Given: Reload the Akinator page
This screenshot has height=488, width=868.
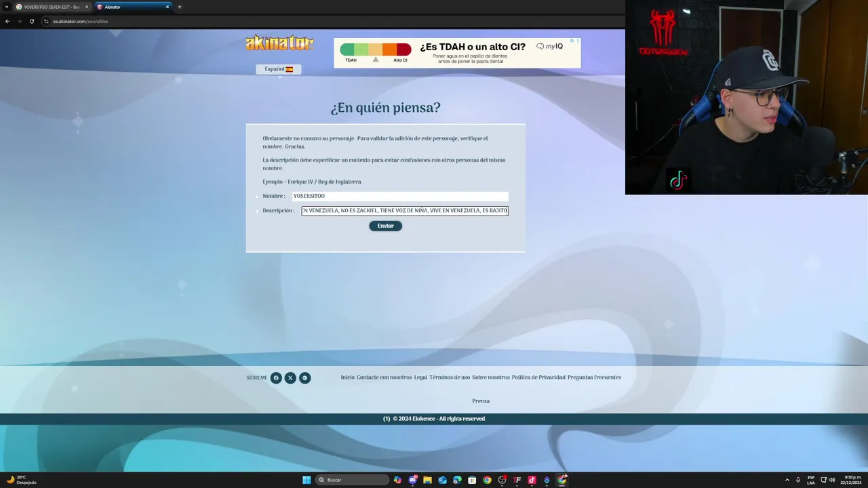Looking at the screenshot, I should tap(31, 21).
